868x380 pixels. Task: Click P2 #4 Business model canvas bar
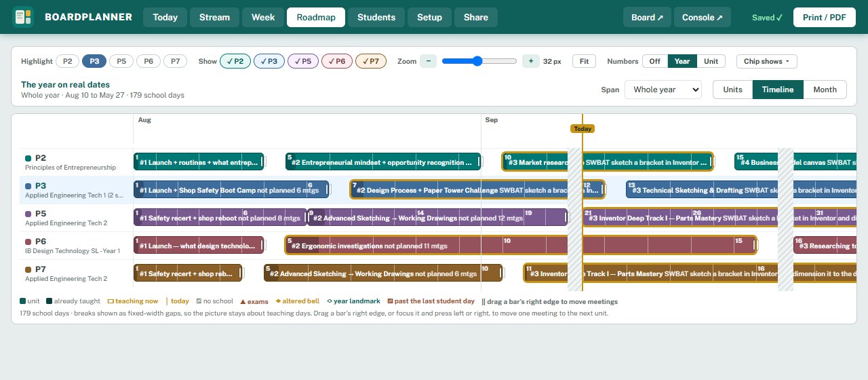click(795, 162)
